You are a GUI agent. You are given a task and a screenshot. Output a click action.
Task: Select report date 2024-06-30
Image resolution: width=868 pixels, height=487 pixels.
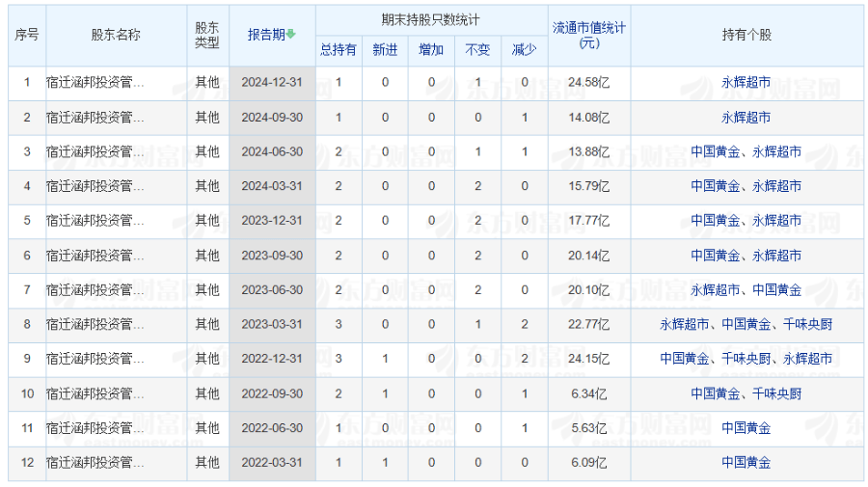pos(272,151)
